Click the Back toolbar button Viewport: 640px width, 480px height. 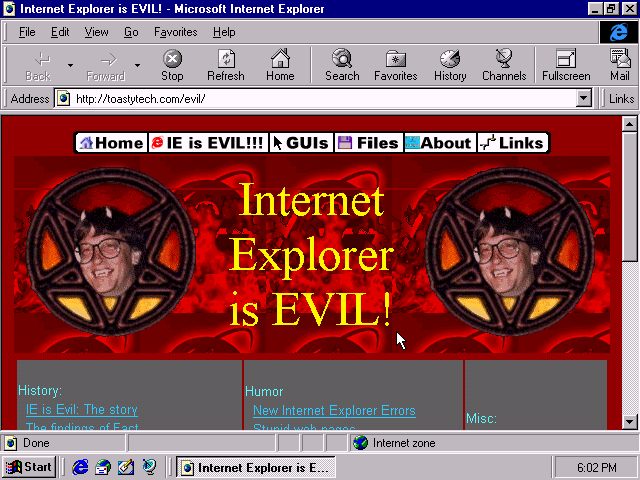[x=38, y=65]
